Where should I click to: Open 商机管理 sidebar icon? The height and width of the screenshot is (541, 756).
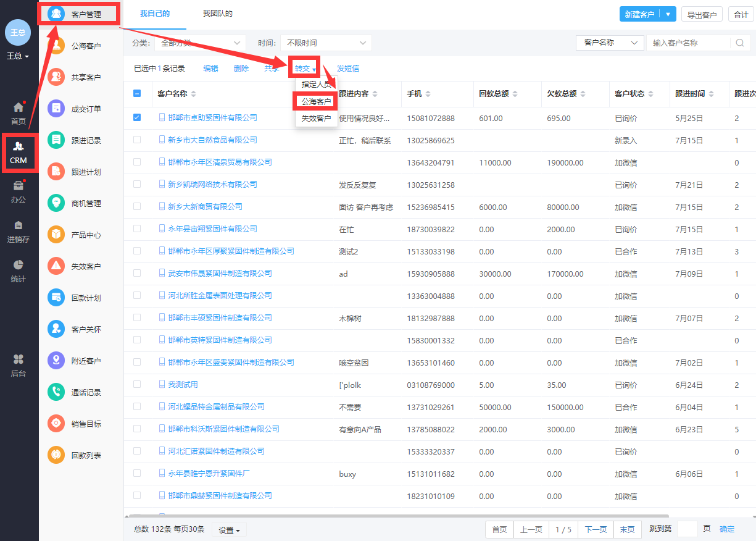click(x=56, y=203)
